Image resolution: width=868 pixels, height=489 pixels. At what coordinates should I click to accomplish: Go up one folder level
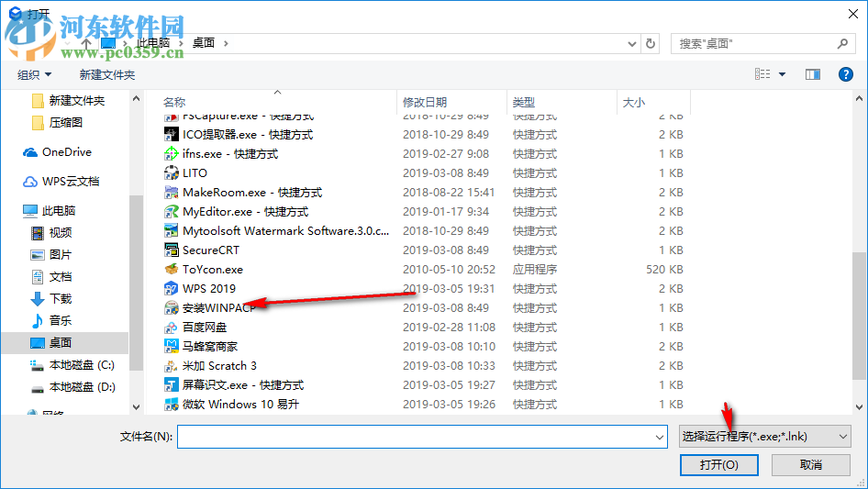[86, 43]
